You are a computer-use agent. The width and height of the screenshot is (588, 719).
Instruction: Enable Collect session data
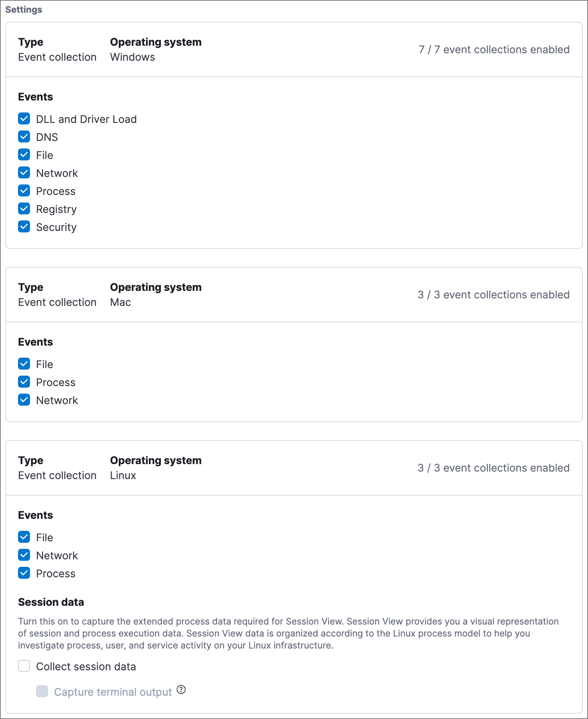[x=24, y=666]
